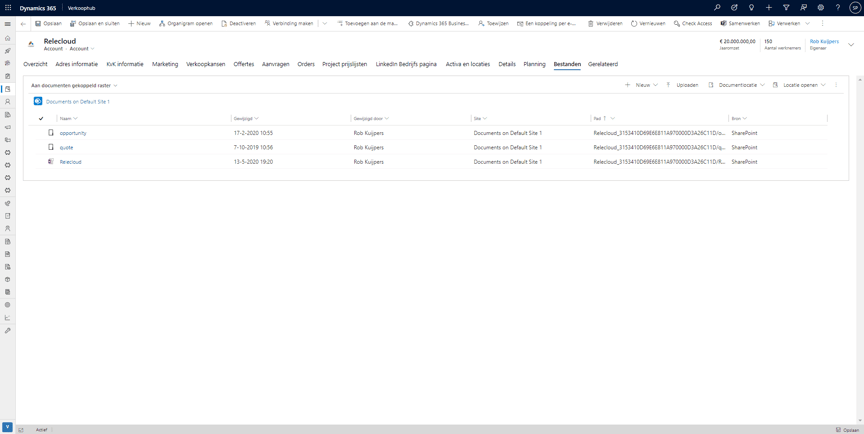Image resolution: width=864 pixels, height=434 pixels.
Task: Click Nieuw in the top command bar
Action: coord(139,24)
